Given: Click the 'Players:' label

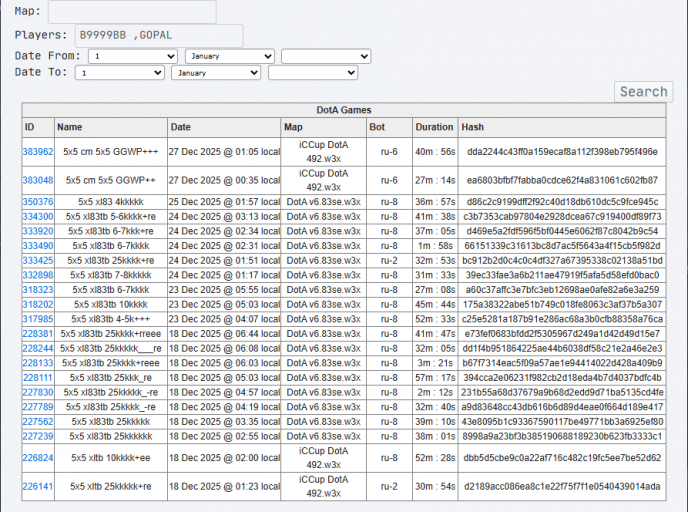Looking at the screenshot, I should [41, 35].
